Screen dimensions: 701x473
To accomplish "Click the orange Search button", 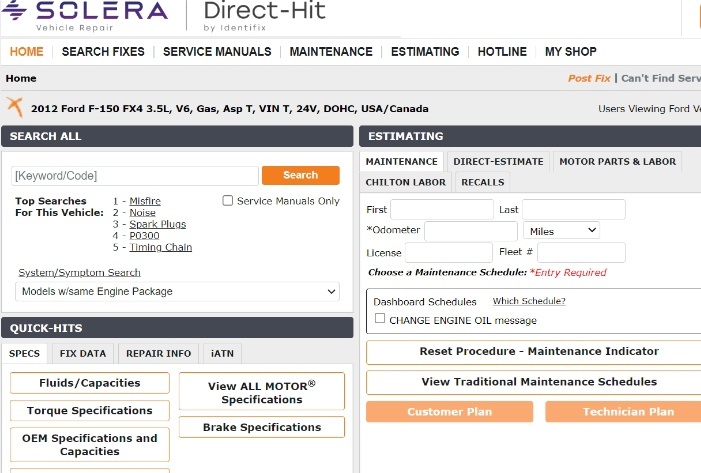I will pyautogui.click(x=300, y=175).
